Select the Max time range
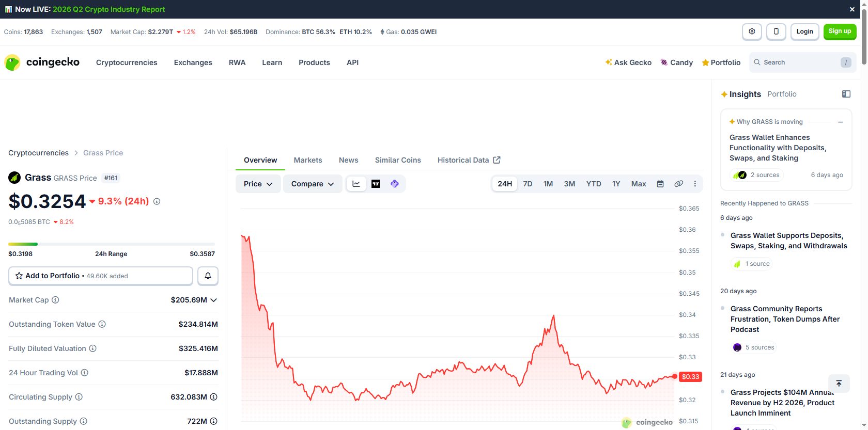 639,184
